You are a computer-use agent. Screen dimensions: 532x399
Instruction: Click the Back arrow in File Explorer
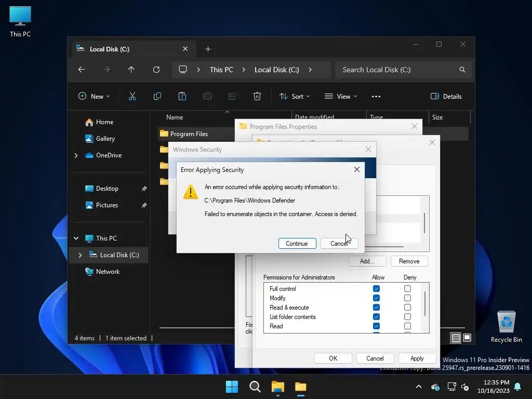pyautogui.click(x=82, y=70)
